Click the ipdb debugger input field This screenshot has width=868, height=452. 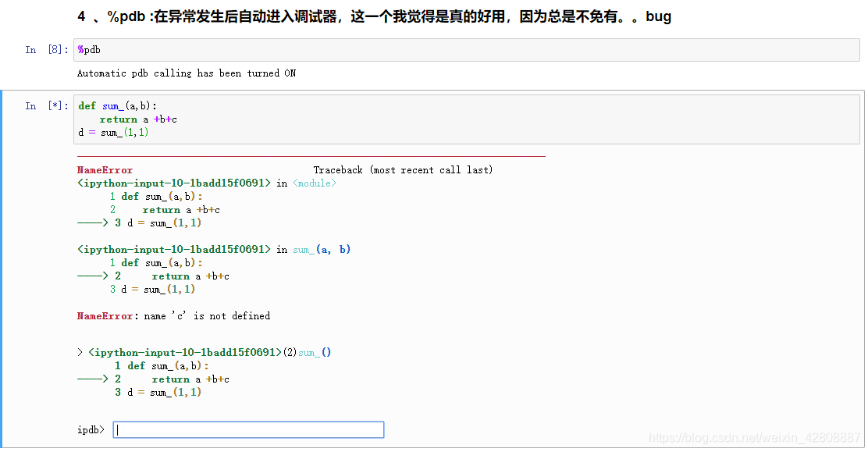tap(248, 430)
